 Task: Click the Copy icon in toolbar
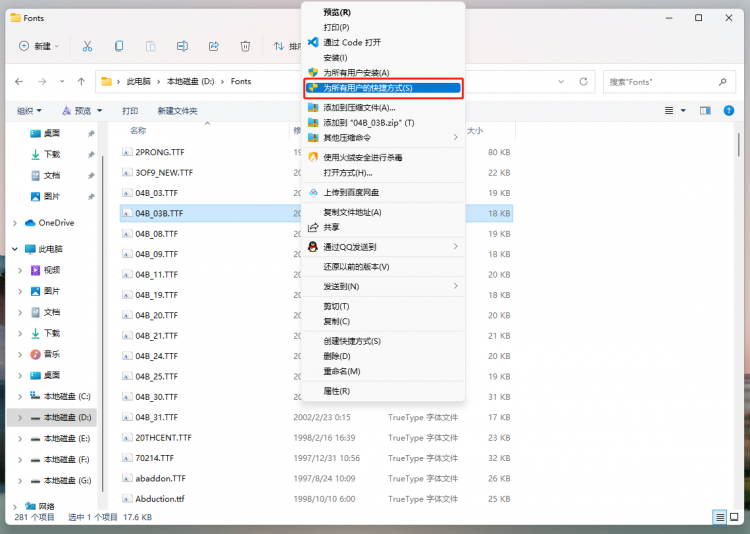pyautogui.click(x=119, y=46)
